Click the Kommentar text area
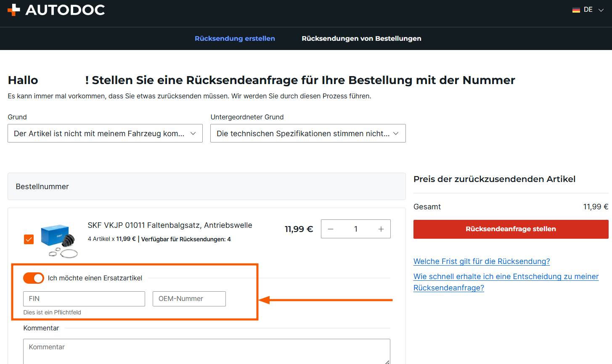 [x=206, y=351]
